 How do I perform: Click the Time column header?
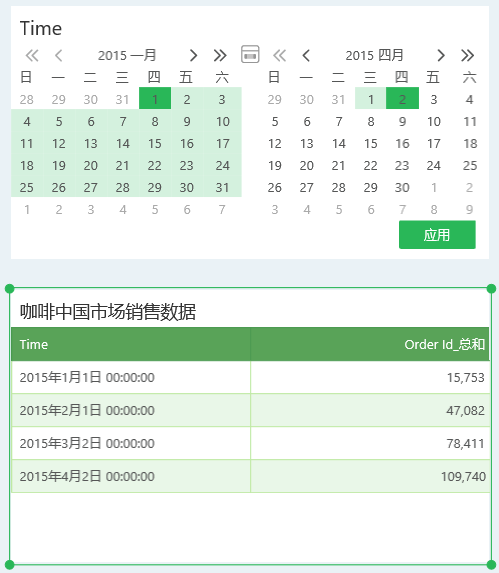(x=131, y=344)
